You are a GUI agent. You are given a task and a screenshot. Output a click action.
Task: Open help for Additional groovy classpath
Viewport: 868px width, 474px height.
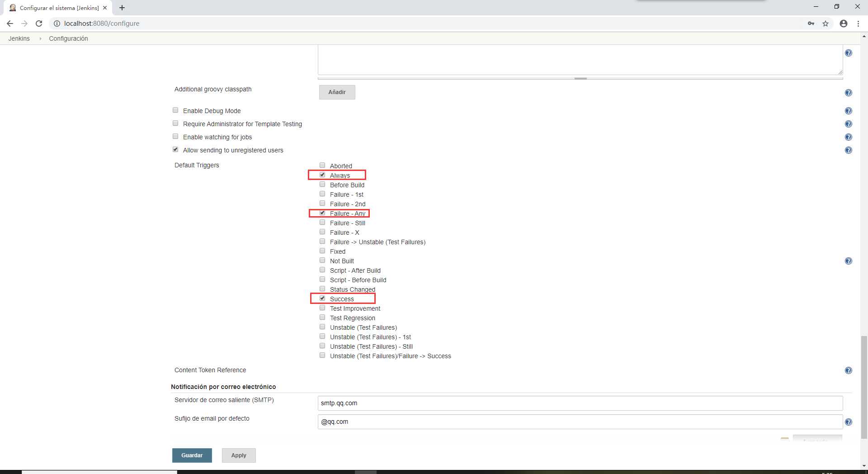[x=849, y=93]
